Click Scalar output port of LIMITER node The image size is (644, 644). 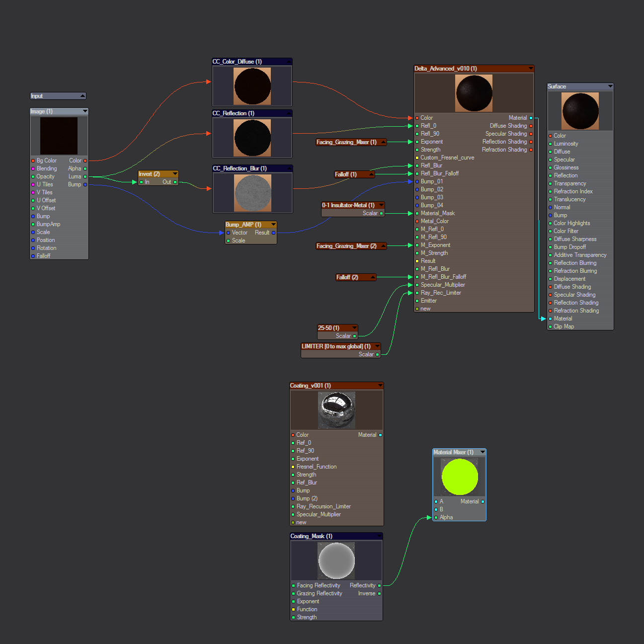coord(378,354)
